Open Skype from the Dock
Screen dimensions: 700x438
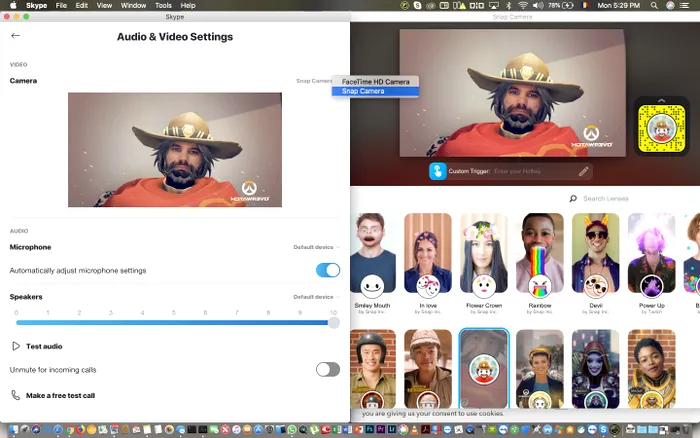(604, 430)
